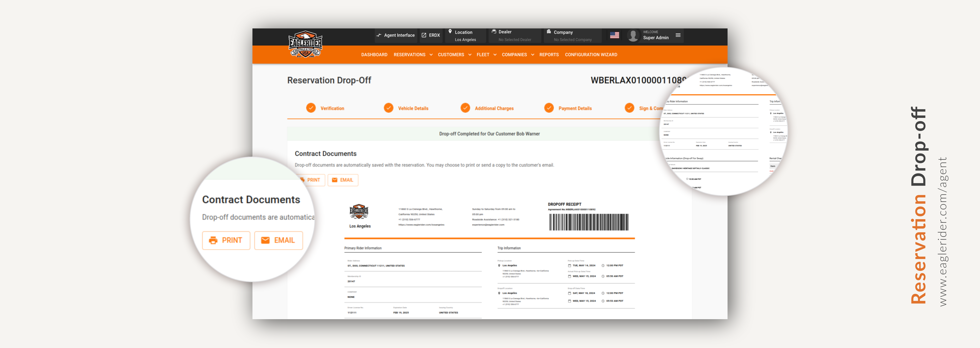Click the EagleRider logo in the header
The height and width of the screenshot is (348, 980).
coord(305,44)
